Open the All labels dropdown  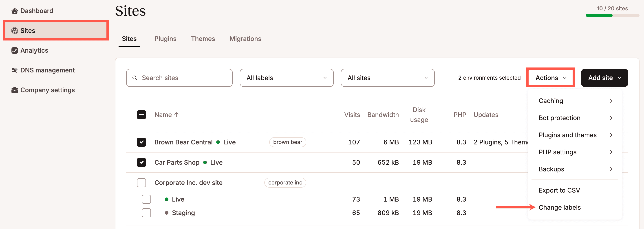pos(287,78)
